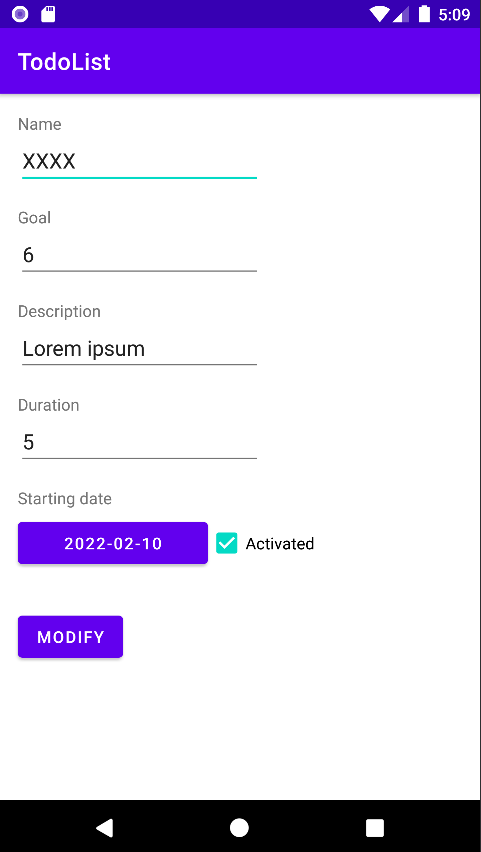Tap the Starting date label

(65, 499)
